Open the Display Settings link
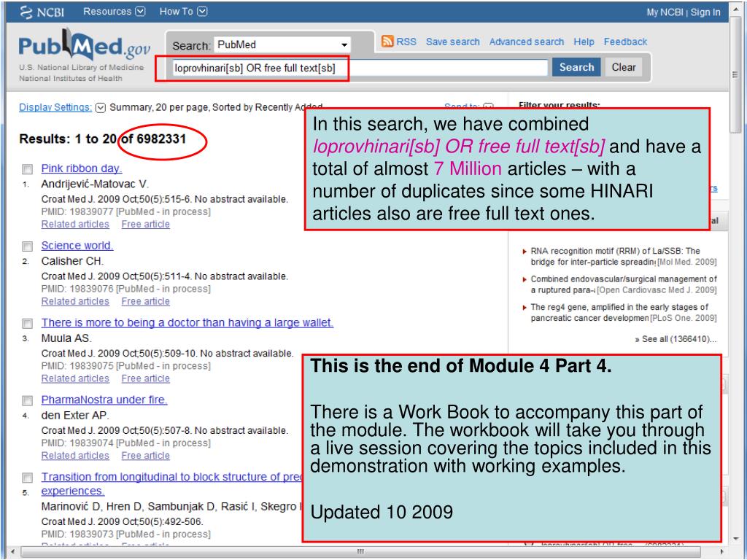This screenshot has width=747, height=560. tap(55, 107)
